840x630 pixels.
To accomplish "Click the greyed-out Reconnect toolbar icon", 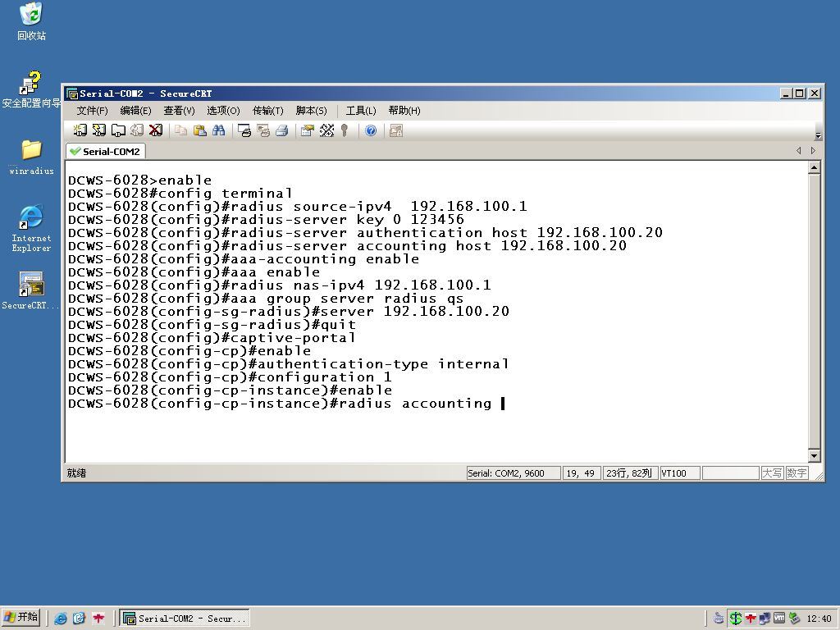I will [x=137, y=130].
